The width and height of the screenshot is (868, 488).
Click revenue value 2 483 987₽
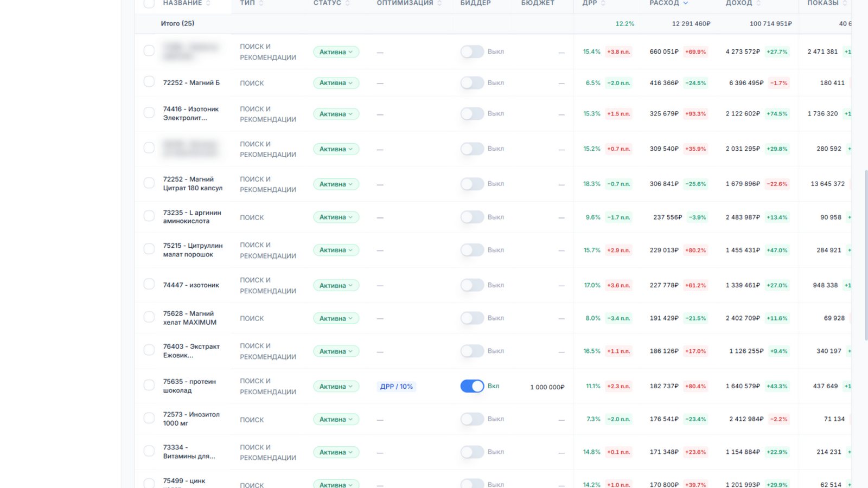743,217
